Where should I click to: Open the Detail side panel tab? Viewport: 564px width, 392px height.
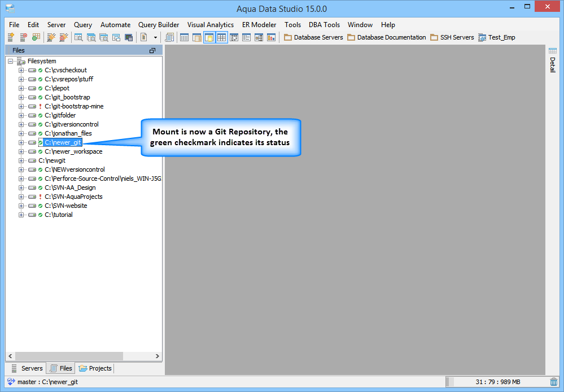pos(553,60)
